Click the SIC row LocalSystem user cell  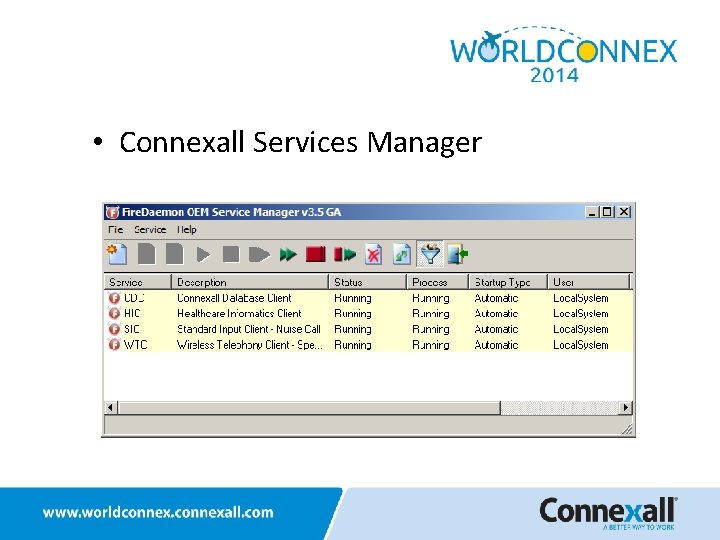(580, 329)
